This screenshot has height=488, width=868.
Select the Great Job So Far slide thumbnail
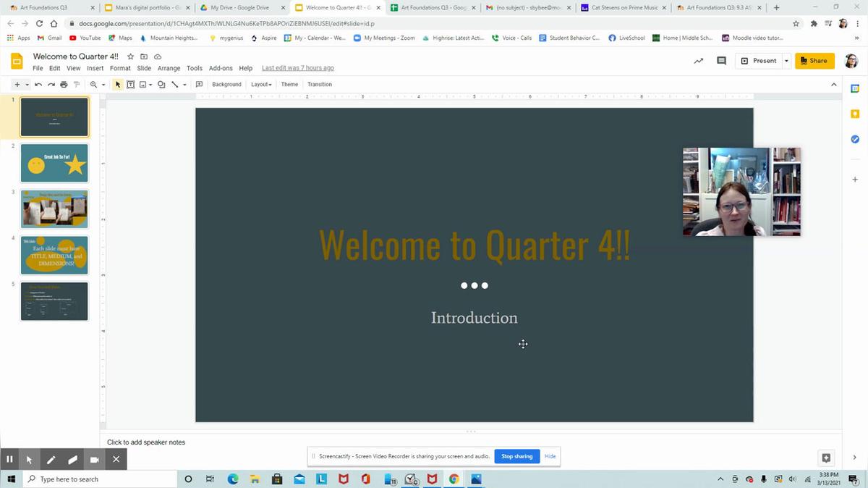pos(54,163)
